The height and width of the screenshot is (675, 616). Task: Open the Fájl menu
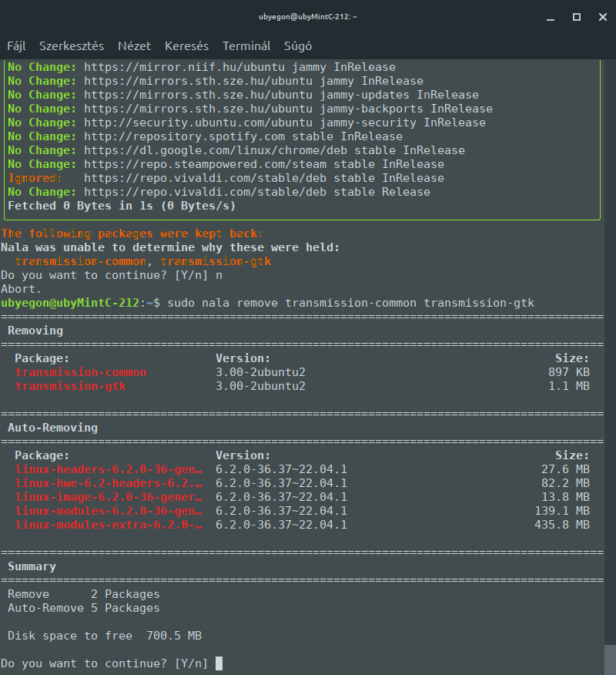(16, 46)
